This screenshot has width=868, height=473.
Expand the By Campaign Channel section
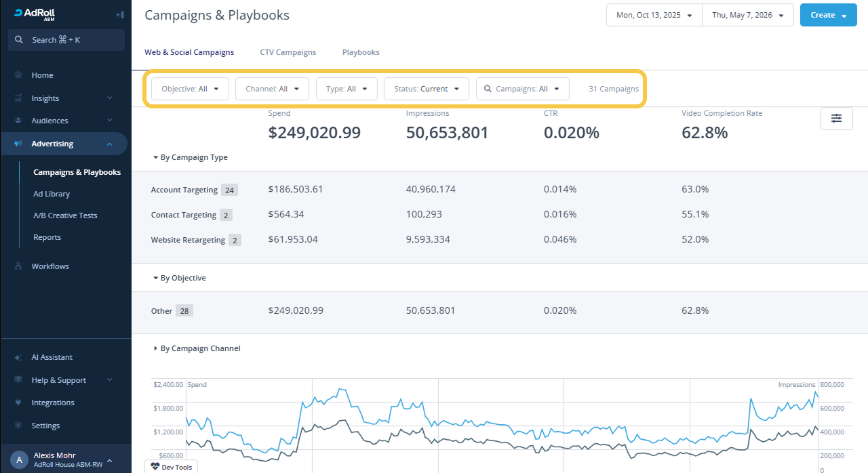coord(197,348)
